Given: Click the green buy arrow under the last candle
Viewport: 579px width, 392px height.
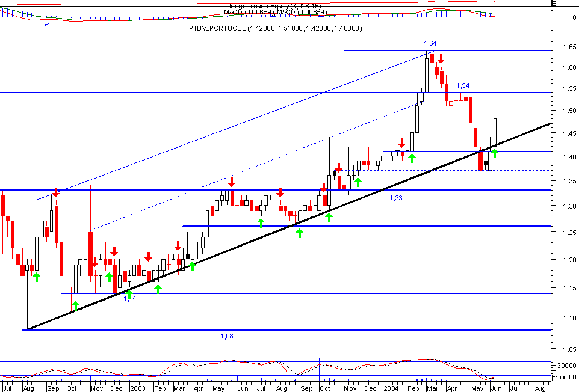Looking at the screenshot, I should coord(495,153).
